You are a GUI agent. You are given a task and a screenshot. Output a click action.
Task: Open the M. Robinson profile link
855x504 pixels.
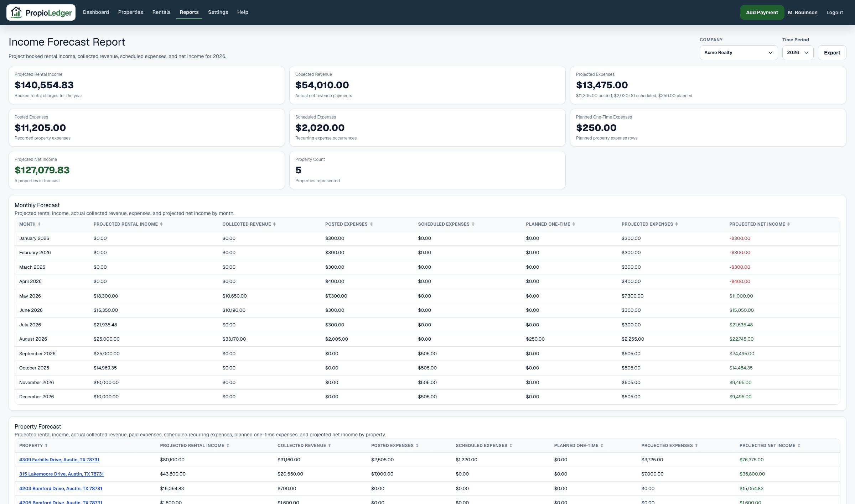coord(803,12)
